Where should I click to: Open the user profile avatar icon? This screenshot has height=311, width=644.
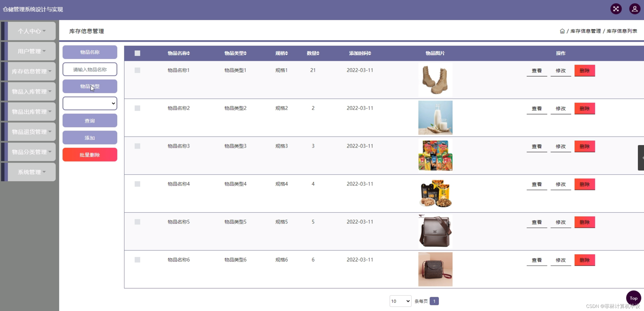[x=634, y=9]
